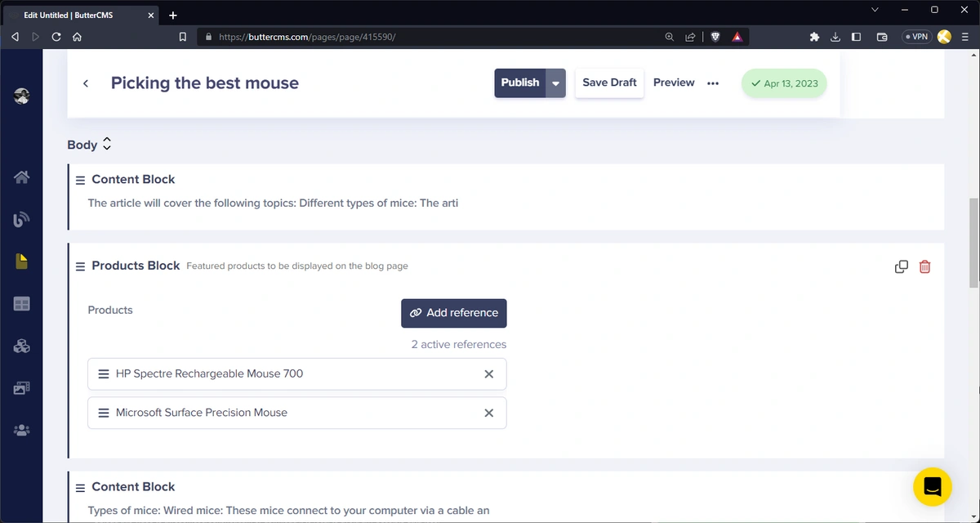Image resolution: width=980 pixels, height=523 pixels.
Task: Open the Brave wallet
Action: click(x=882, y=37)
